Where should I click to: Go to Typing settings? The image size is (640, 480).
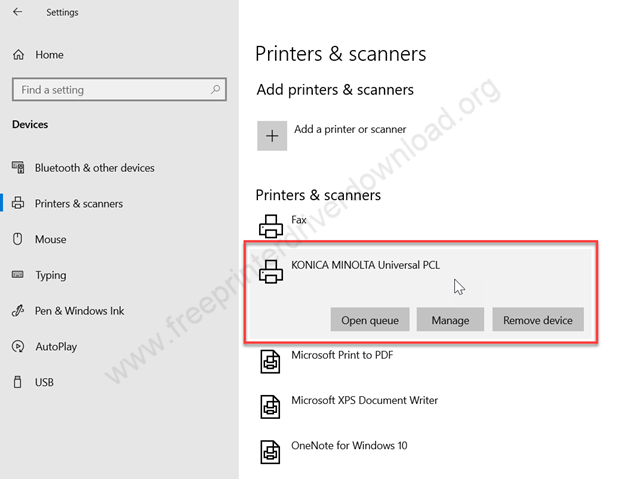tap(51, 276)
